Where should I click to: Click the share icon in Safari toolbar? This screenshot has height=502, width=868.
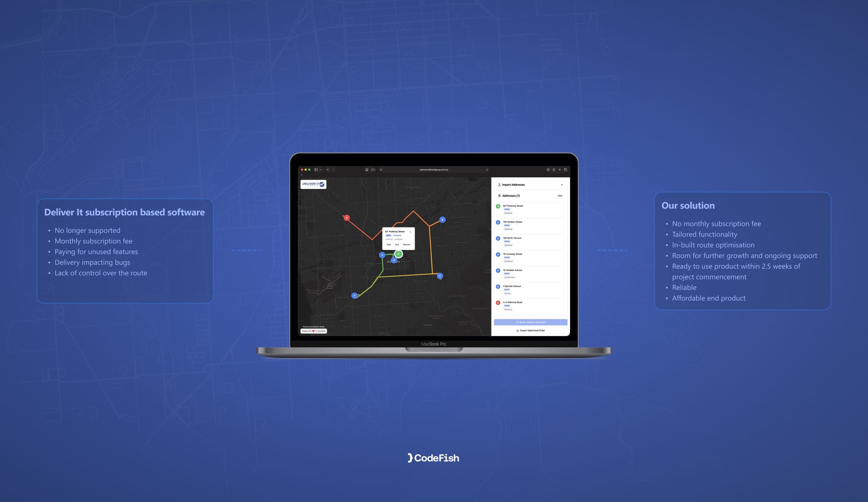point(554,170)
